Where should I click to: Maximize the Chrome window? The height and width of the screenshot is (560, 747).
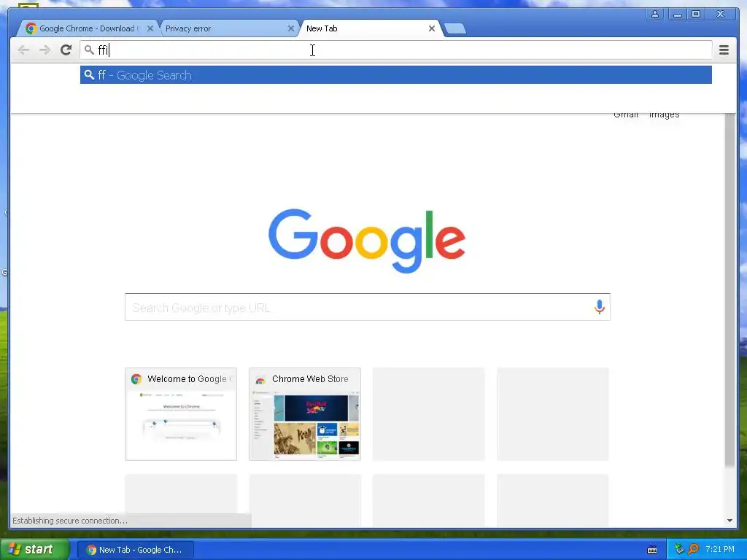[696, 14]
